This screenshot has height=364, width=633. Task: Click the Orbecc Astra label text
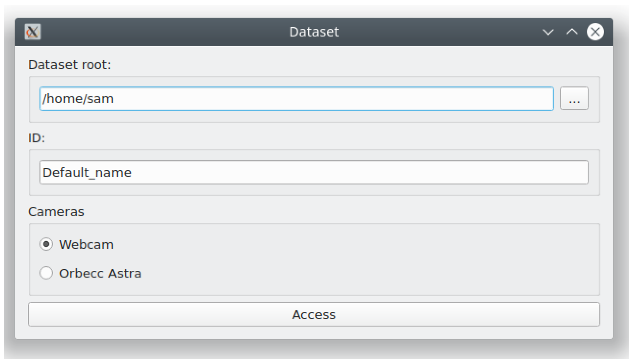(100, 273)
